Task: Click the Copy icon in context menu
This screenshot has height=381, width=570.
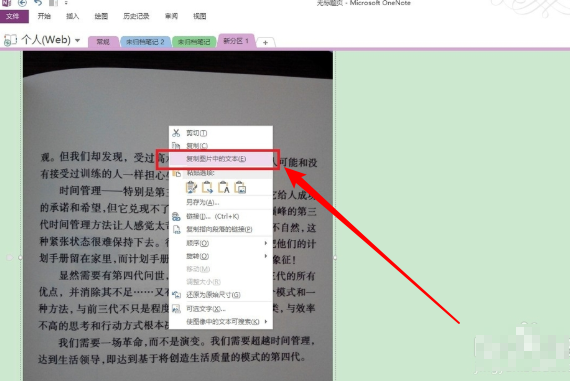Action: click(x=176, y=145)
